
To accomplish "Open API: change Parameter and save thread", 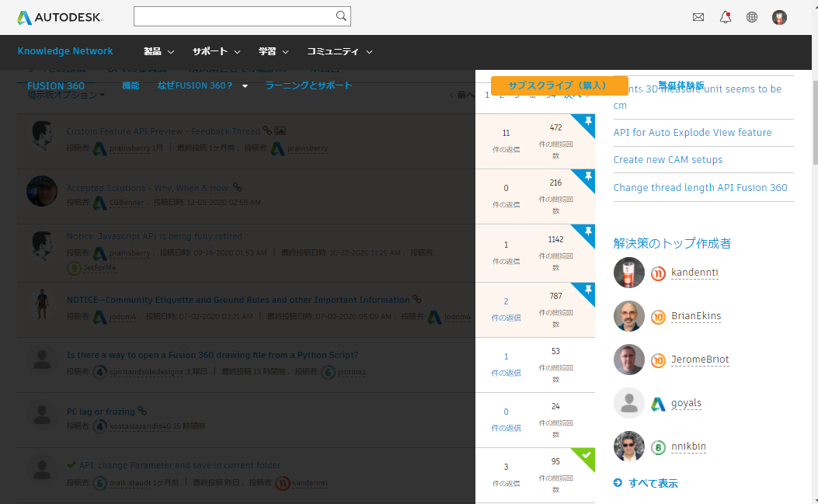I will click(x=179, y=465).
